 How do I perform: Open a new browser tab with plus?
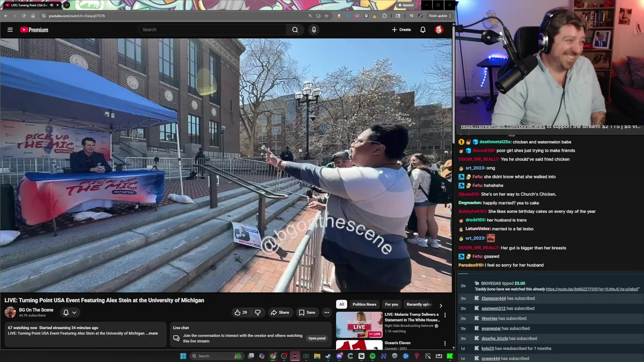66,5
